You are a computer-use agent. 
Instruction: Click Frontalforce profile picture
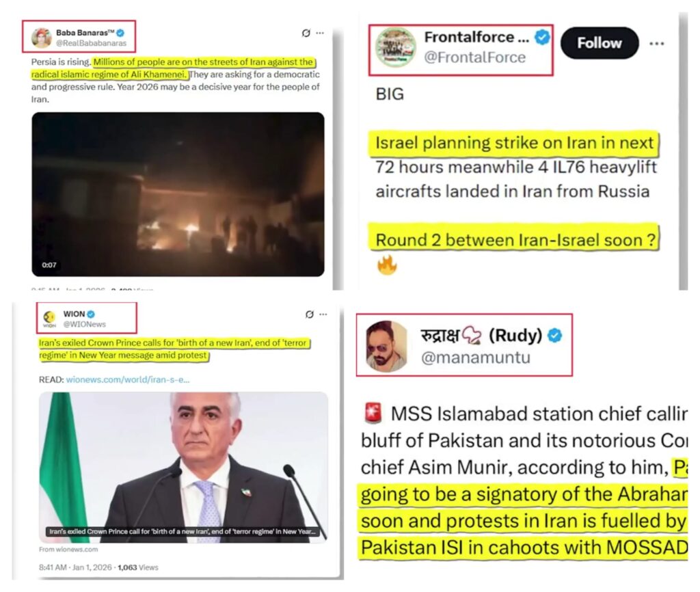pos(396,47)
